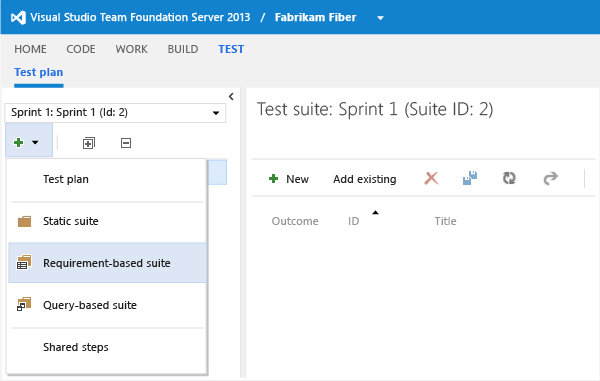Expand all suites icon

click(x=89, y=143)
